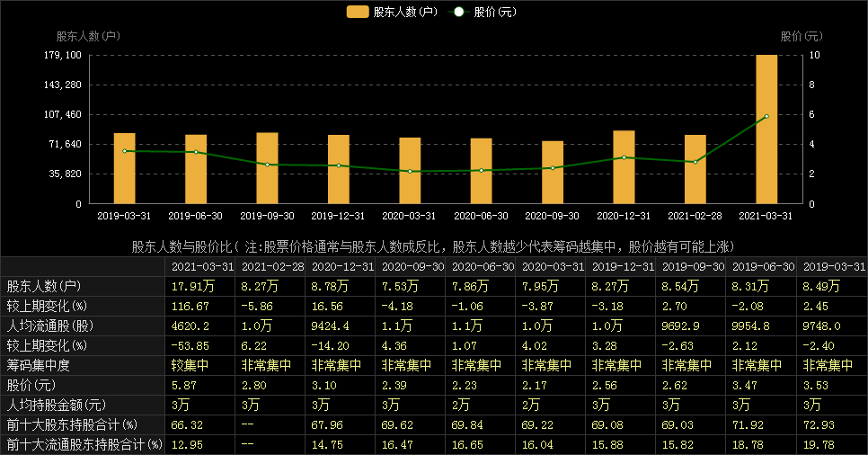
Task: Click cell 8.78万 shareholder count
Action: click(330, 287)
